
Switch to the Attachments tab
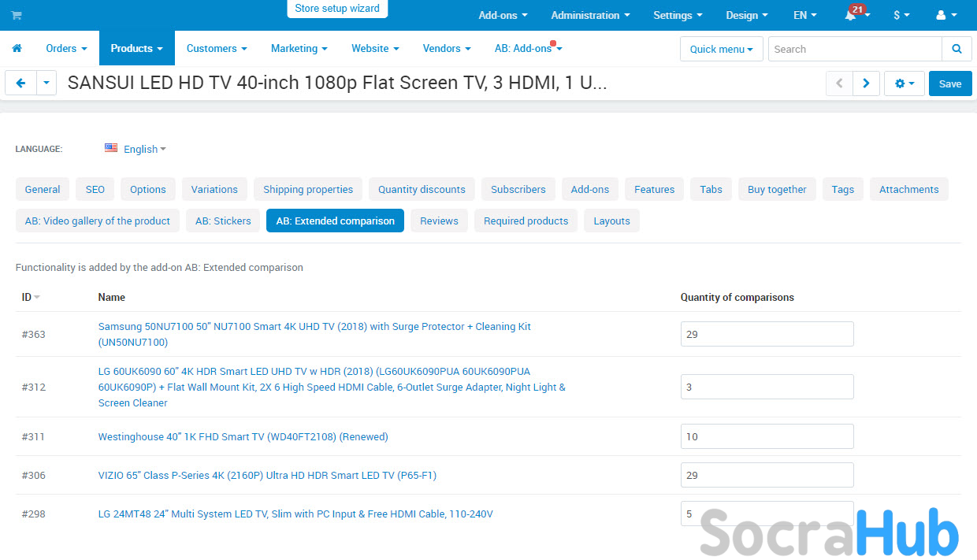tap(909, 189)
